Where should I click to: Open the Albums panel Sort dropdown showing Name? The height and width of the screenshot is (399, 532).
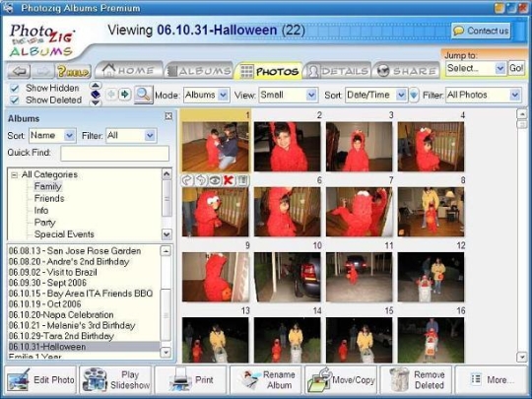pyautogui.click(x=52, y=136)
